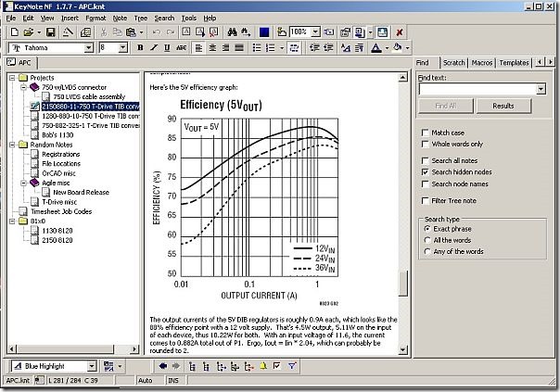Image resolution: width=560 pixels, height=392 pixels.
Task: Navigate back with the left arrow icon
Action: coord(163,366)
